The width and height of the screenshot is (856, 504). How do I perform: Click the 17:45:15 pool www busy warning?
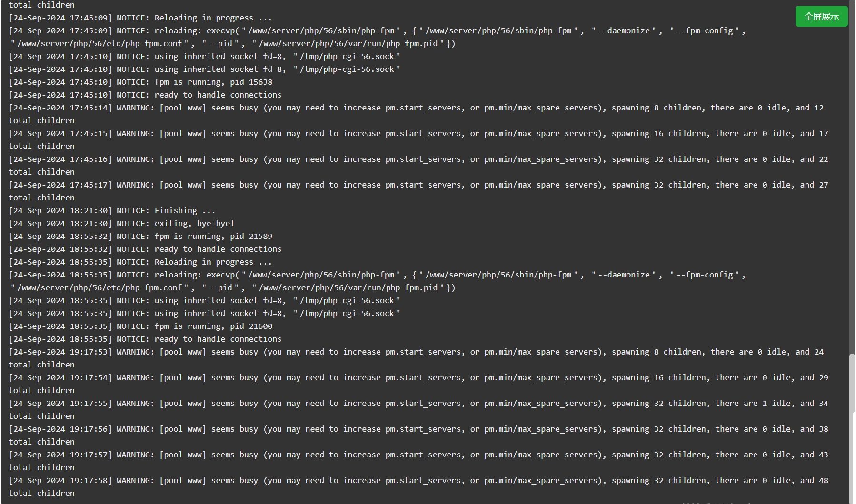point(418,140)
